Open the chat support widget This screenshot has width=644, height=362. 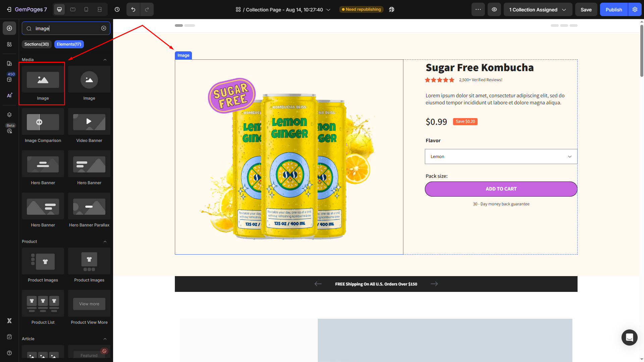629,337
